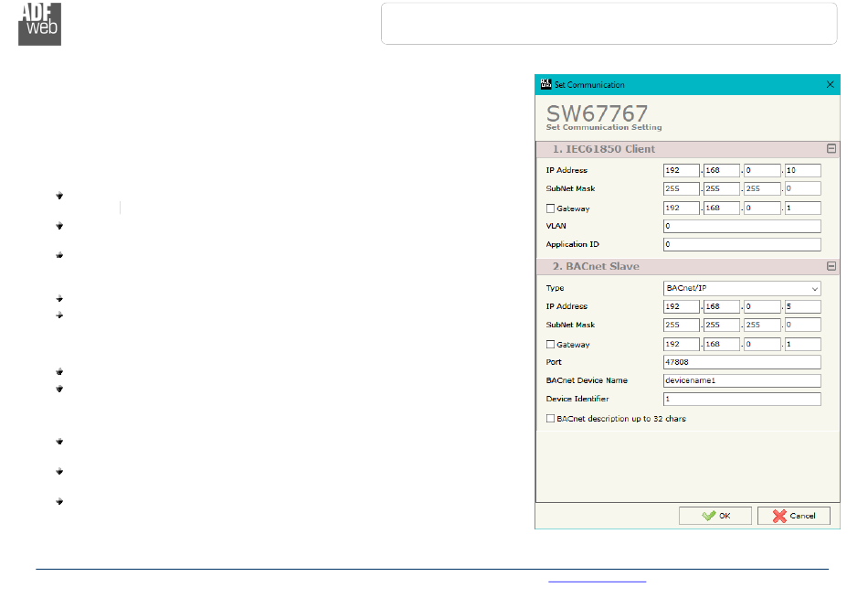Image resolution: width=868 pixels, height=598 pixels.
Task: Enable Gateway checkbox under IEC61850 Client
Action: coord(550,208)
